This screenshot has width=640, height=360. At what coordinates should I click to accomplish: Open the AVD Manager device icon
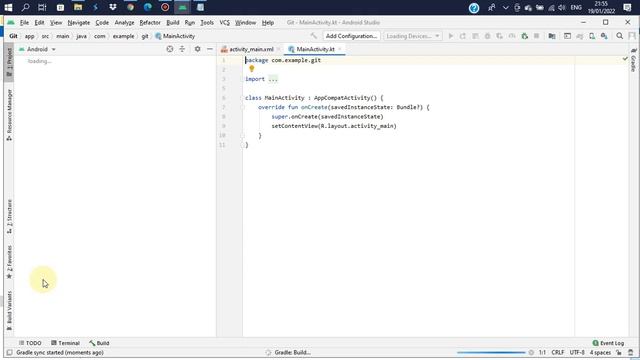point(592,36)
